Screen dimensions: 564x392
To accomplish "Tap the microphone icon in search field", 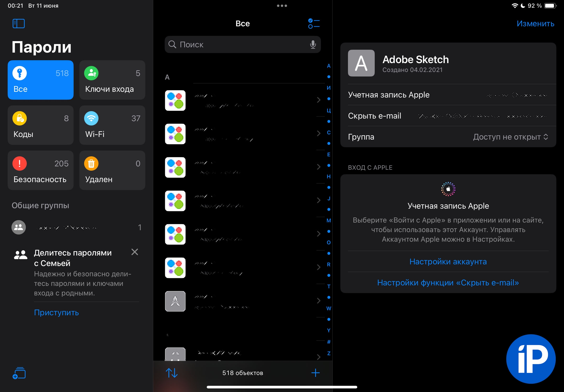I will click(313, 44).
